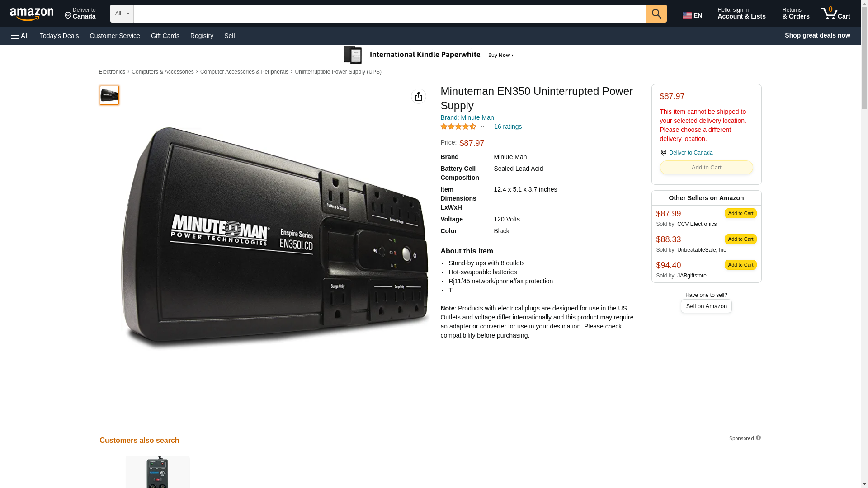Open the All hamburger menu
This screenshot has height=488, width=868.
(x=20, y=36)
